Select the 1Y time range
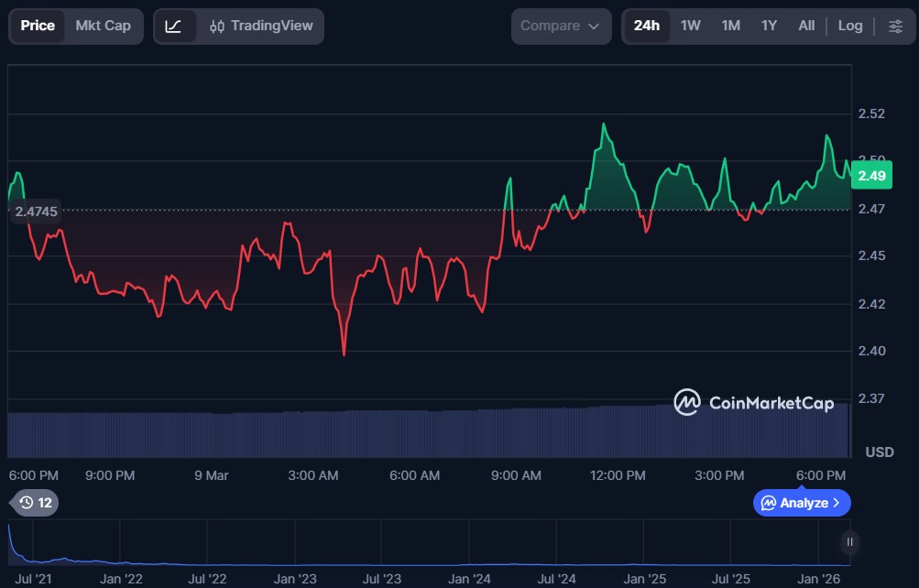This screenshot has width=919, height=588. coord(769,26)
